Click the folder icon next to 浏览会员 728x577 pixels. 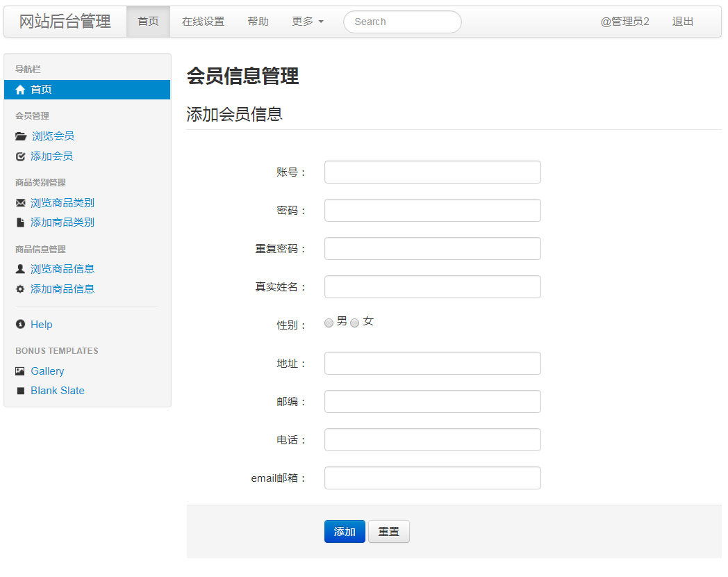(x=20, y=136)
